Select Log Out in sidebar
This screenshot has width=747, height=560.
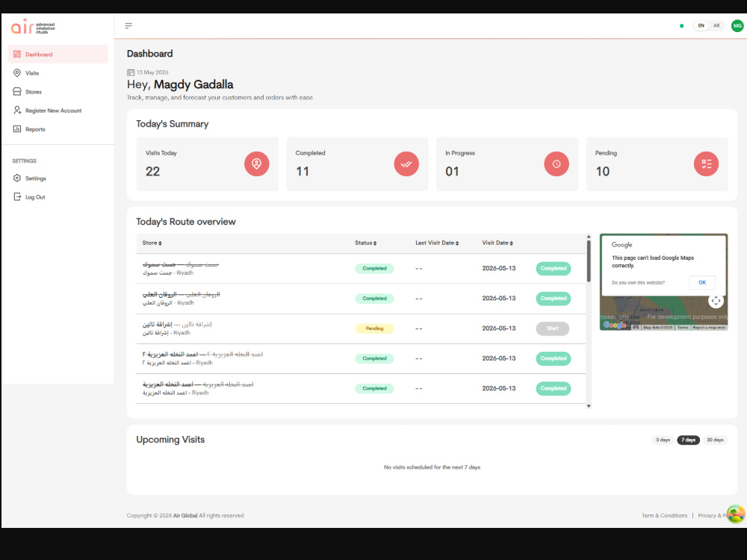click(58, 196)
